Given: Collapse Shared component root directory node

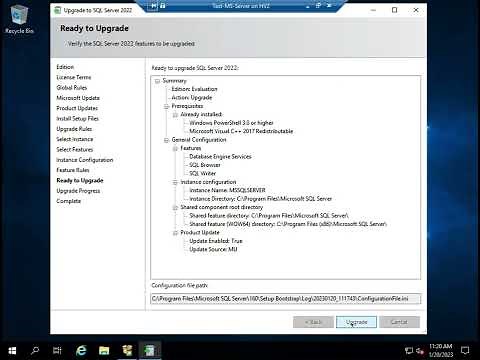Looking at the screenshot, I should [x=175, y=208].
